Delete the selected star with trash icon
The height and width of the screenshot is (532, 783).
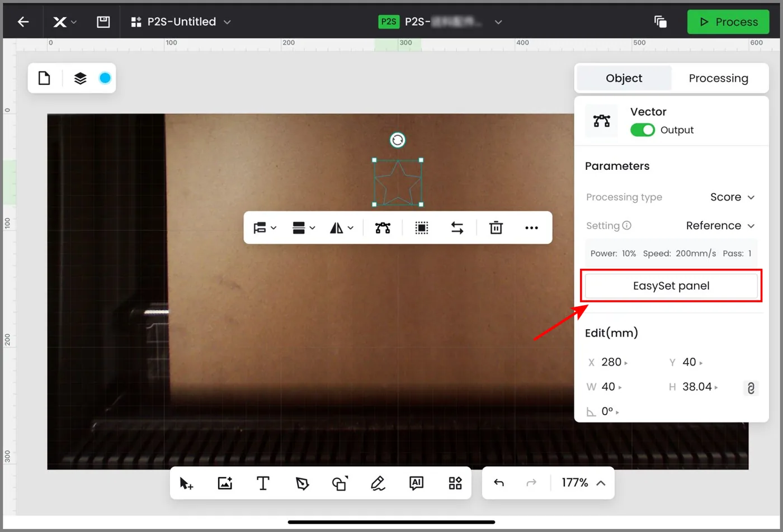click(x=496, y=227)
